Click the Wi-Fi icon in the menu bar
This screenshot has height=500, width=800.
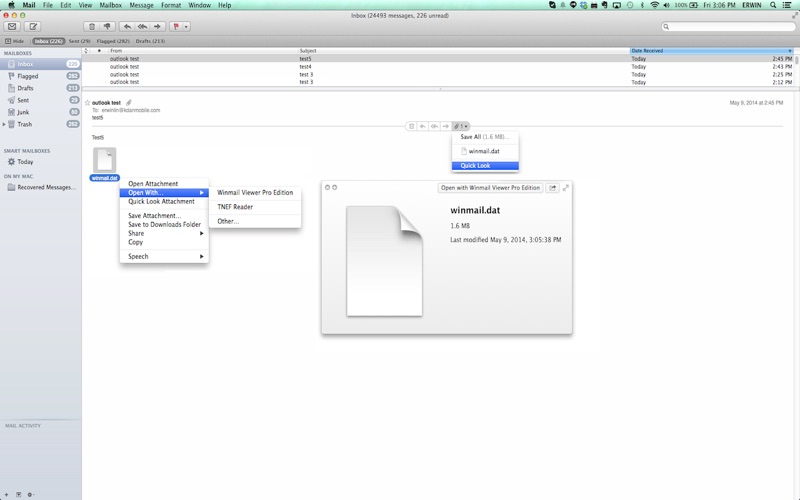click(x=655, y=5)
